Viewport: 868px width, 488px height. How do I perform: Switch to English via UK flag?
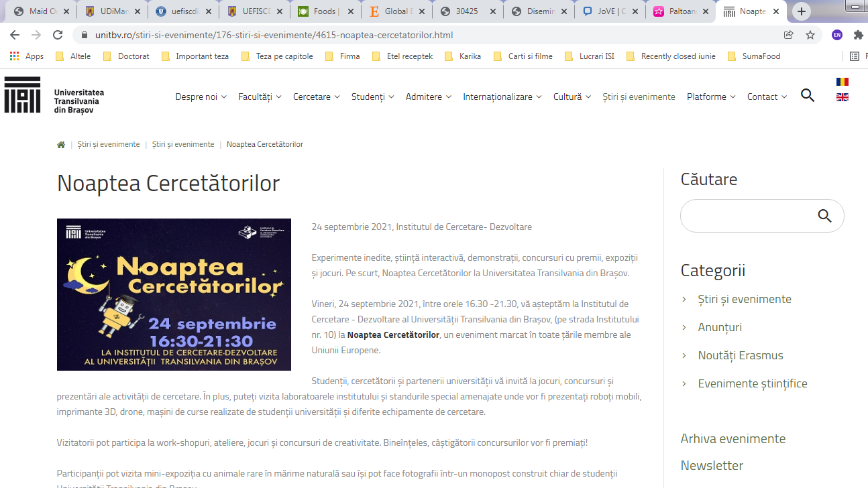tap(842, 97)
